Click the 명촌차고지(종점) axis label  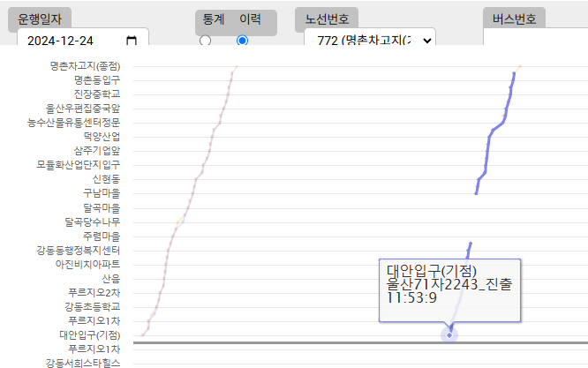pyautogui.click(x=85, y=65)
